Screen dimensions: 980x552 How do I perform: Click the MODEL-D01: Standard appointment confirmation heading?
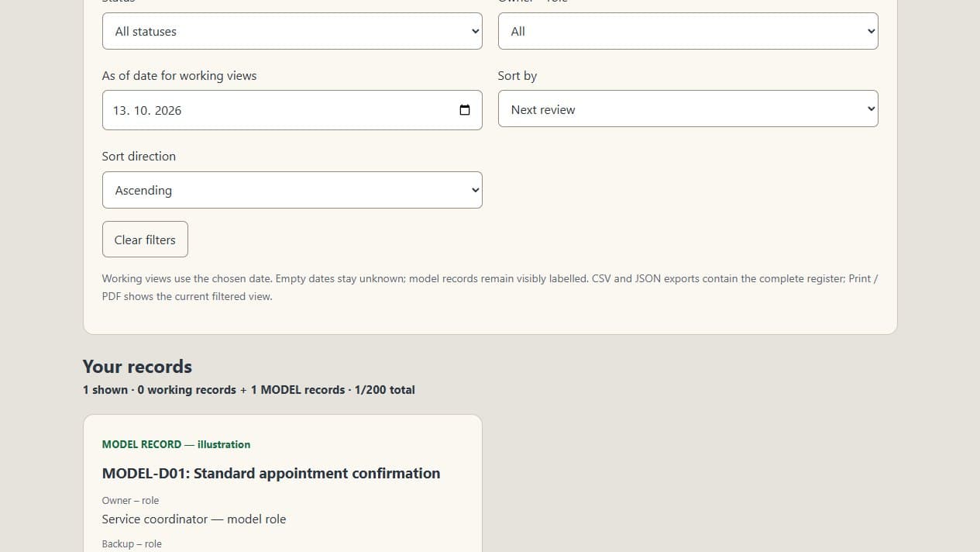271,473
